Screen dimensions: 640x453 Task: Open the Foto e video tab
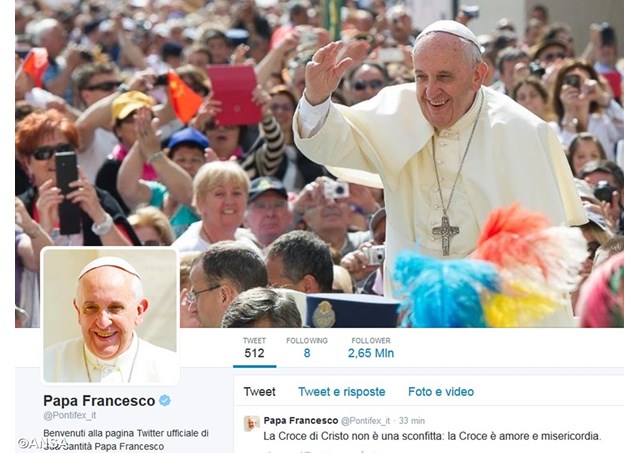(x=441, y=392)
